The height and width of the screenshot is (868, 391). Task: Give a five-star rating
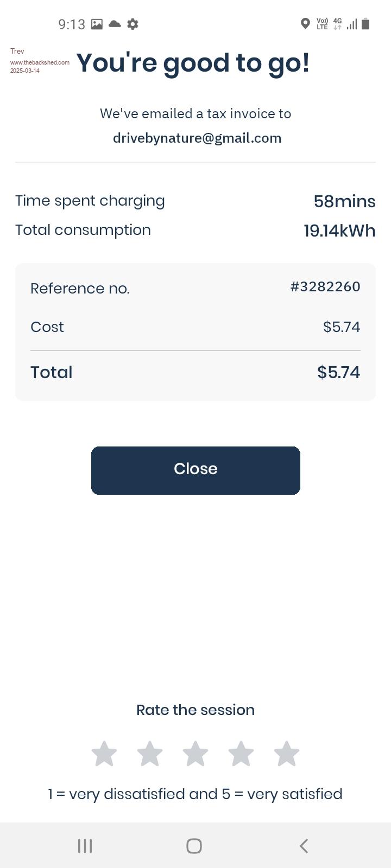(x=287, y=754)
